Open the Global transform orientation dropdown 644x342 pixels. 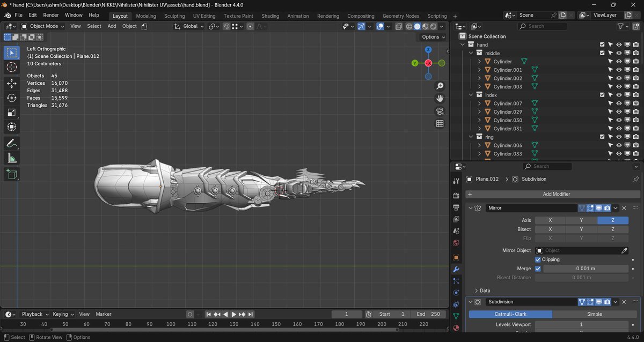[189, 26]
